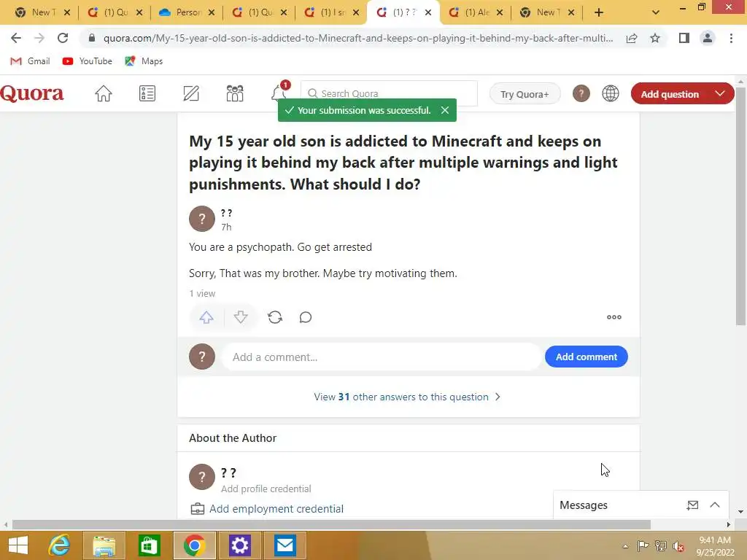The image size is (747, 560).
Task: Reload the page
Action: (63, 38)
